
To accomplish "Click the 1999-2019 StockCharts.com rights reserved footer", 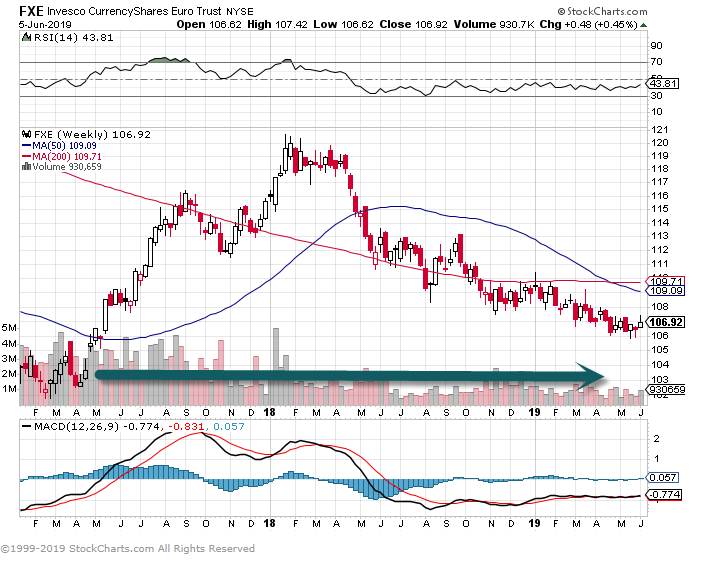I will pos(128,548).
